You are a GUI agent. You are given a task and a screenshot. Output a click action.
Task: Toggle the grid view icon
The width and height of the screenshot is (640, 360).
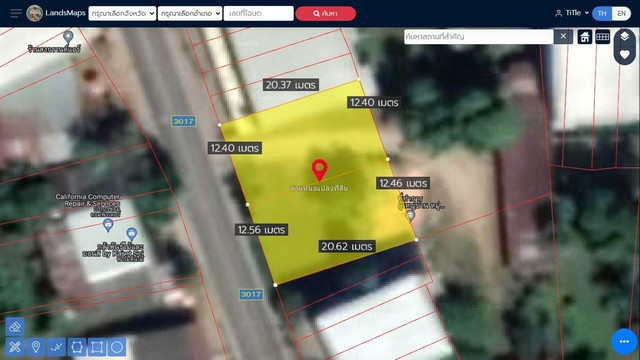tap(602, 37)
